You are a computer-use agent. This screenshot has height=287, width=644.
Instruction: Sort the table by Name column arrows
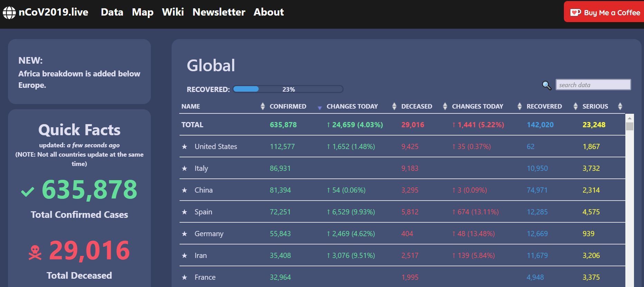tap(262, 107)
